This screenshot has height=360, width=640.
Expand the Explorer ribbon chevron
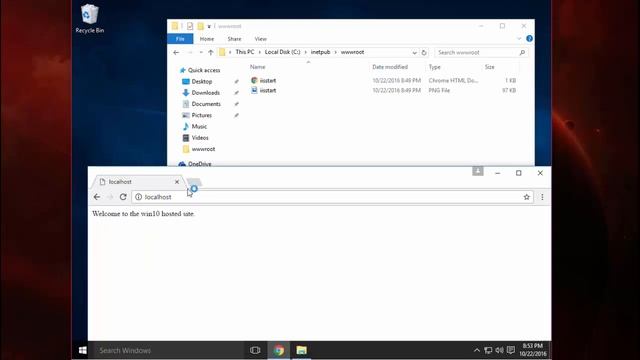click(519, 39)
